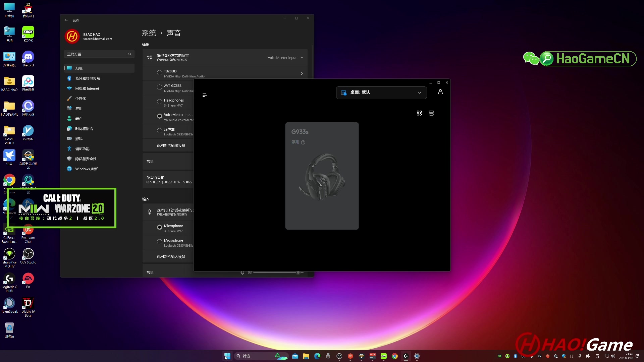
Task: Open the G HUB account profile icon
Action: [x=440, y=92]
